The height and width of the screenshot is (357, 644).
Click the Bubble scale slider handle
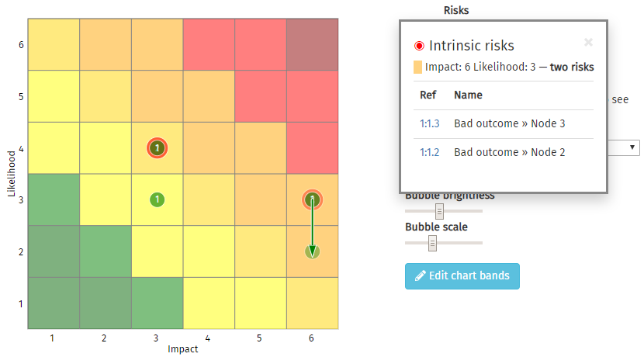point(433,243)
